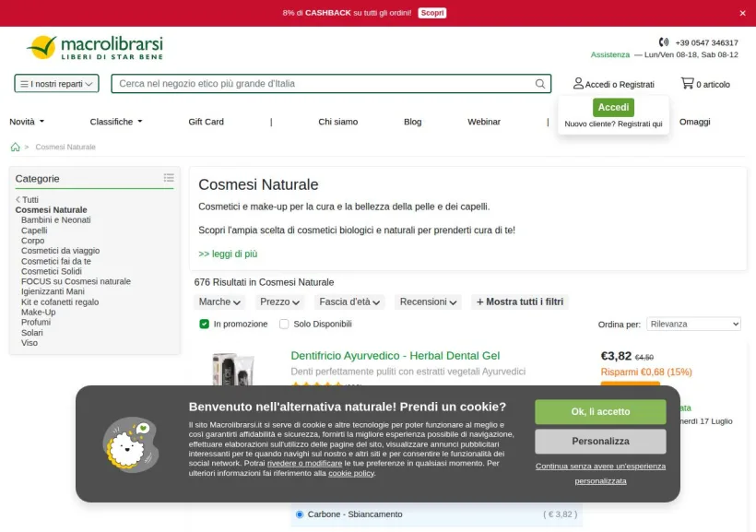Click the macrolibrarsi logo
The width and height of the screenshot is (756, 532).
(95, 47)
